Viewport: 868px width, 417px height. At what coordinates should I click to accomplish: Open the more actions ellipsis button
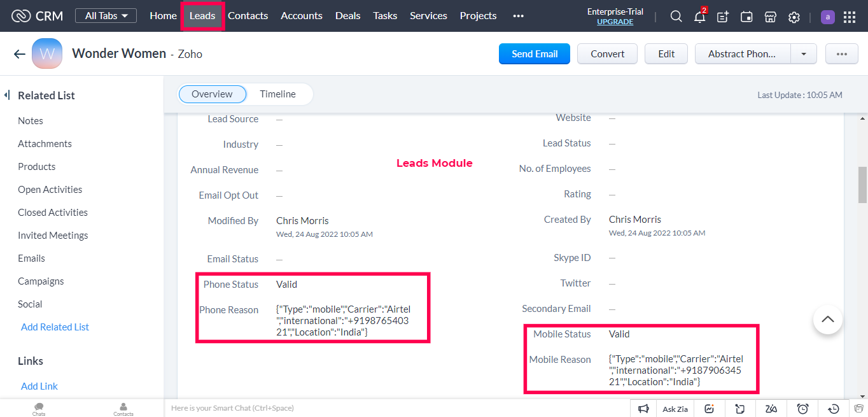[842, 54]
